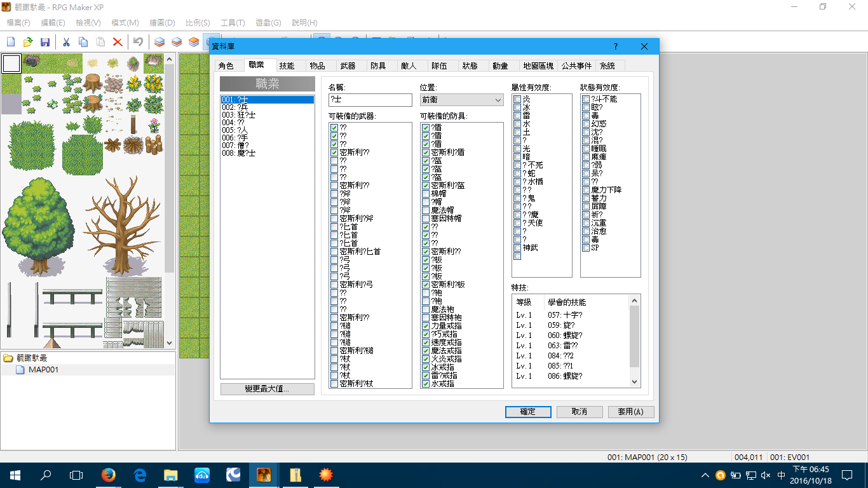Image resolution: width=868 pixels, height=488 pixels.
Task: Go to the 公共事件 tab
Action: coord(576,65)
